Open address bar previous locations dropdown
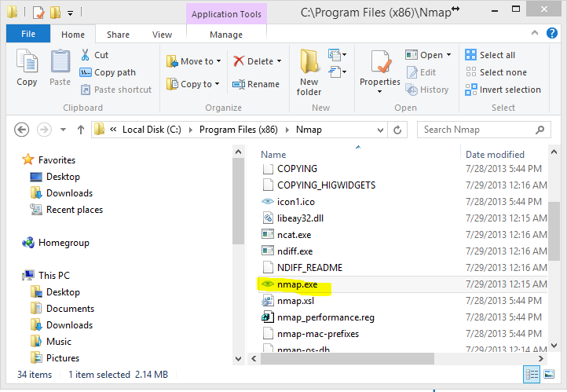 click(380, 130)
